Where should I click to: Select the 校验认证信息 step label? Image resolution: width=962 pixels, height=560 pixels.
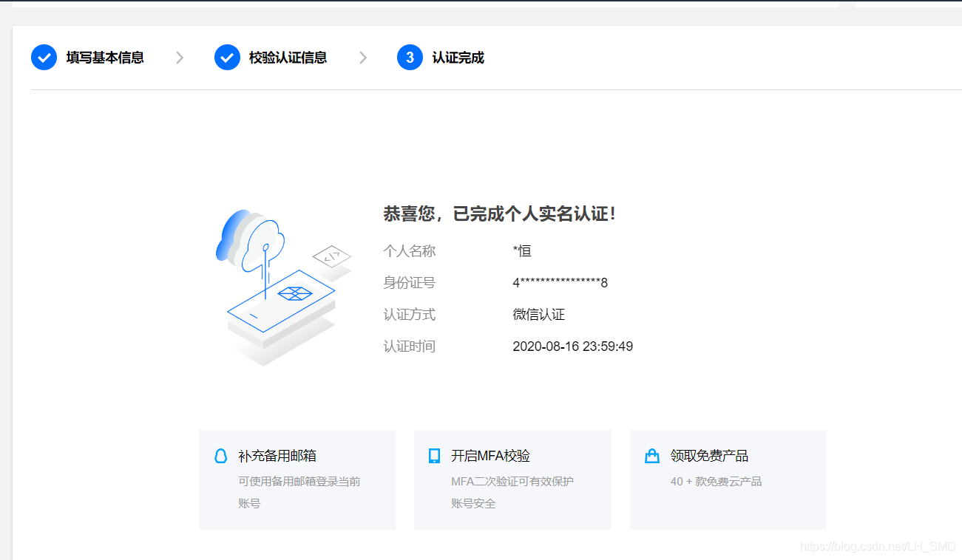click(x=287, y=57)
